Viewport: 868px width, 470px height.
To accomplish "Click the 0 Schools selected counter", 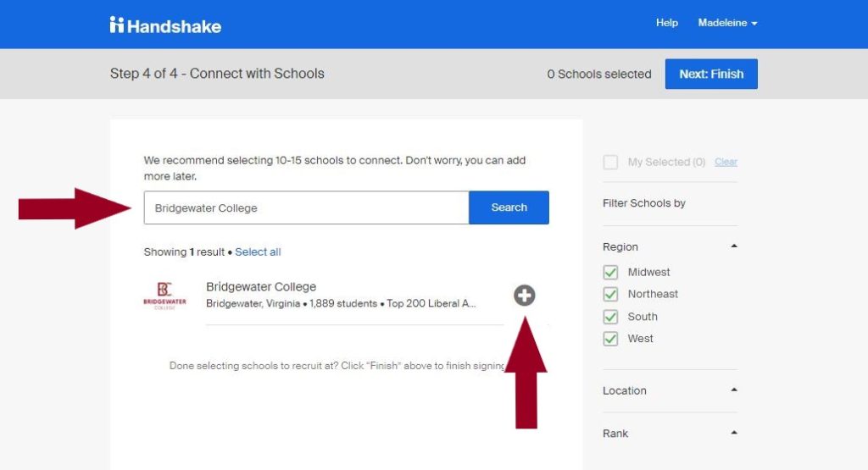I will point(599,74).
